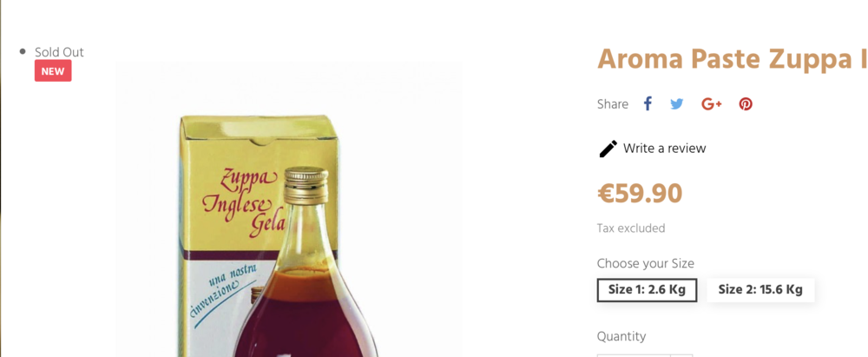Click the Tax excluded text
Image resolution: width=868 pixels, height=357 pixels.
tap(631, 228)
